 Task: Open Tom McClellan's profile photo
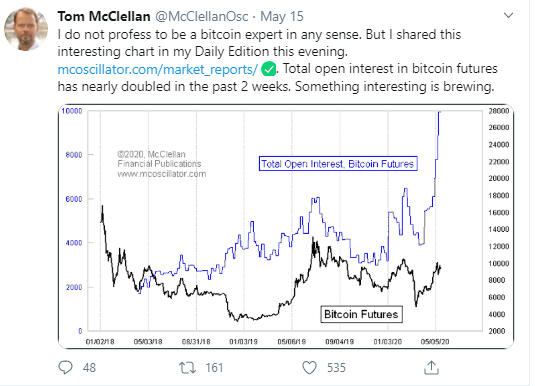[26, 29]
